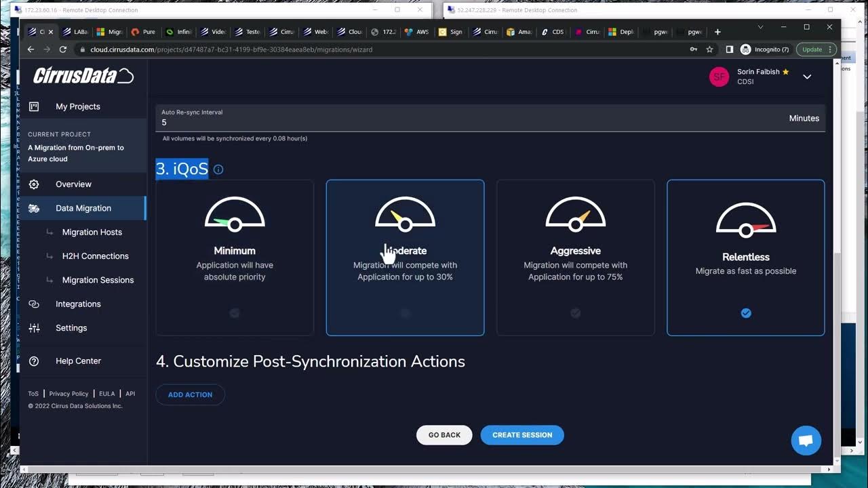Select the Moderate iQoS card

(405, 258)
